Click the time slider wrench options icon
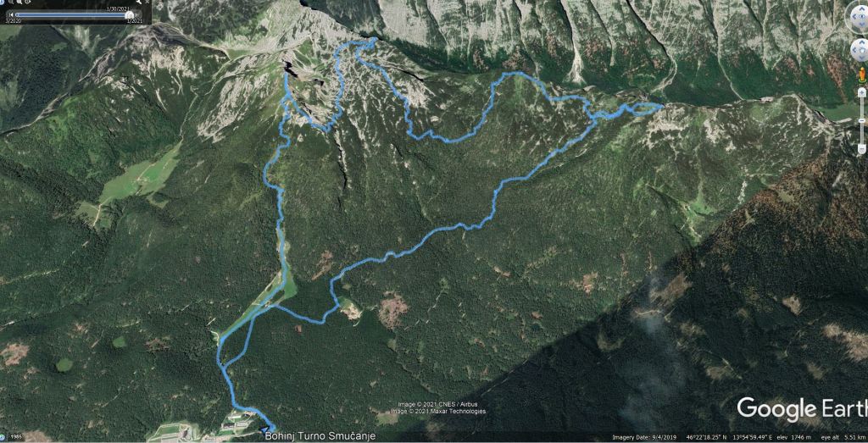This screenshot has height=443, width=868. coord(138,2)
